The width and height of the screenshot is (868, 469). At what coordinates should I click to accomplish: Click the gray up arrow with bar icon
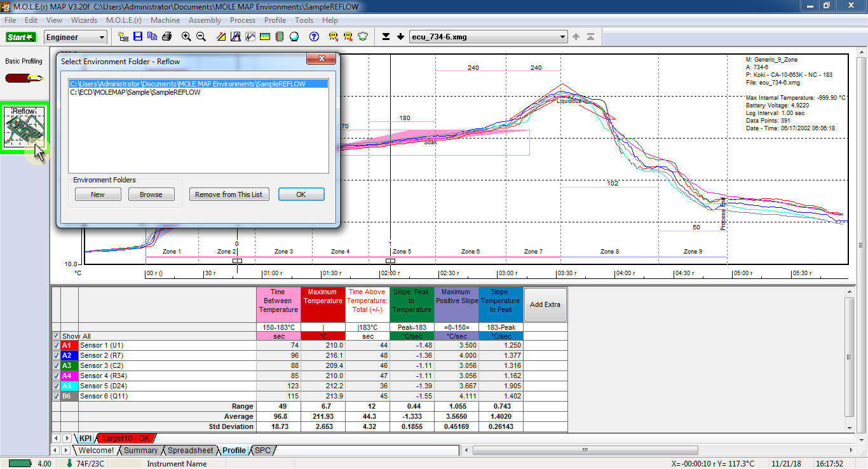[591, 37]
